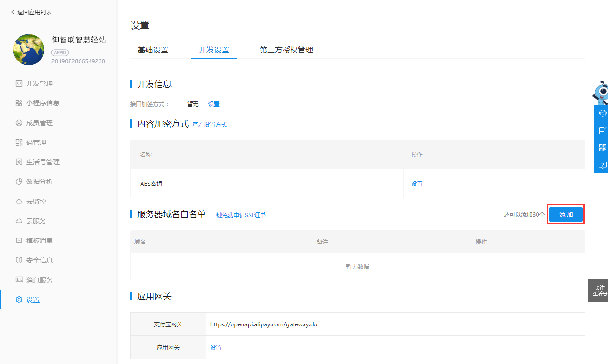Screen dimensions: 608x364
Task: Select the 安全信息 security info icon
Action: click(19, 260)
